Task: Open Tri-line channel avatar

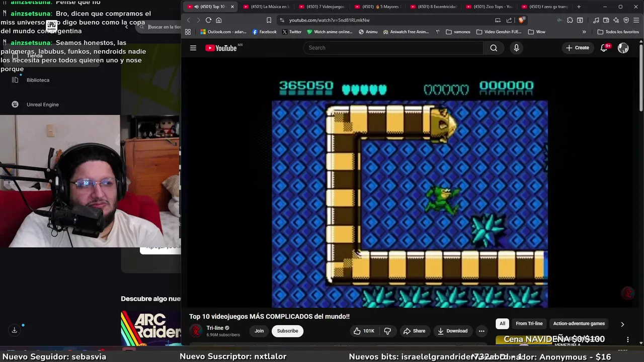Action: (196, 331)
